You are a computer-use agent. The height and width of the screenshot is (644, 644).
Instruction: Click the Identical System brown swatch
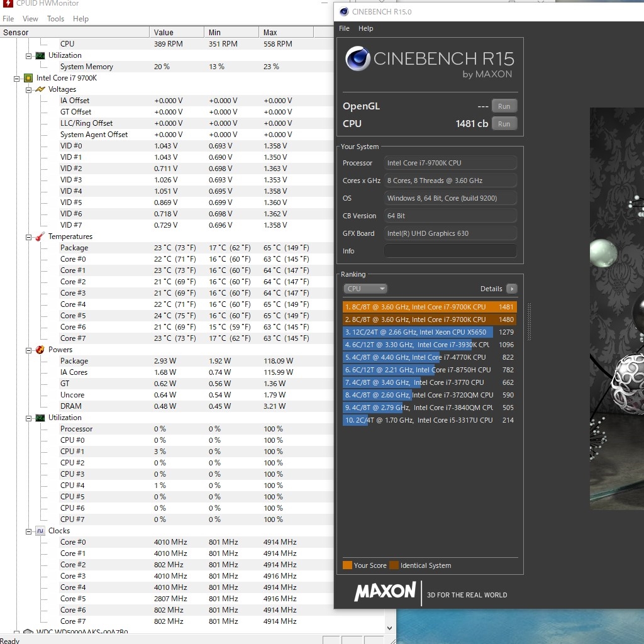(x=394, y=565)
